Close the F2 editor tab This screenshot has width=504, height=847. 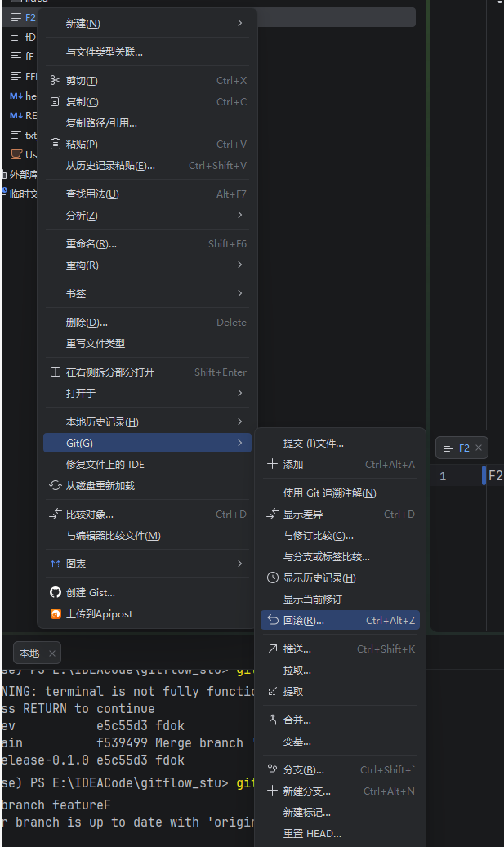click(x=479, y=448)
